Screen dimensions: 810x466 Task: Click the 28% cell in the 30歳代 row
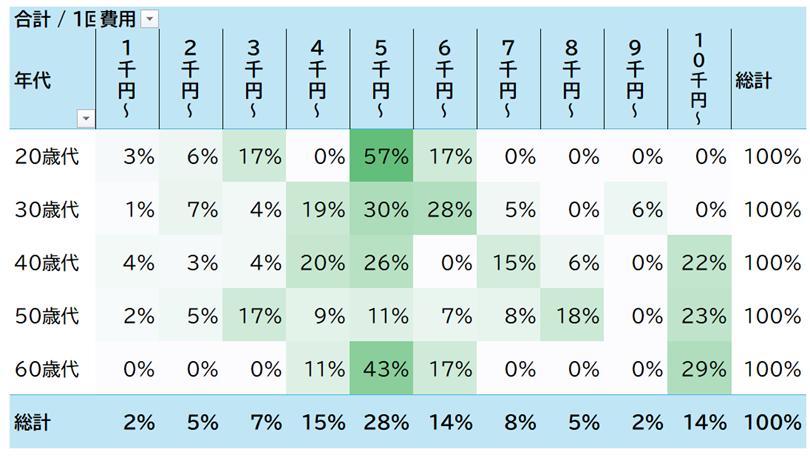(x=445, y=209)
